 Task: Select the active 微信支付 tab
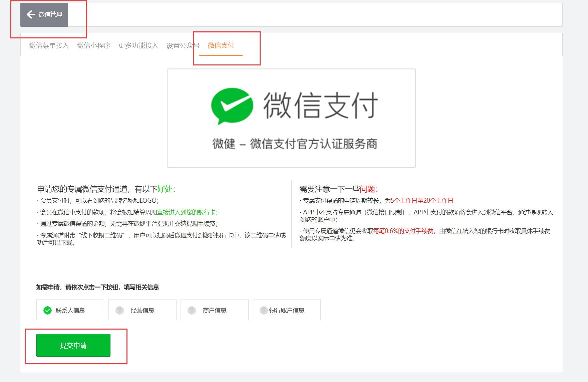click(x=221, y=45)
